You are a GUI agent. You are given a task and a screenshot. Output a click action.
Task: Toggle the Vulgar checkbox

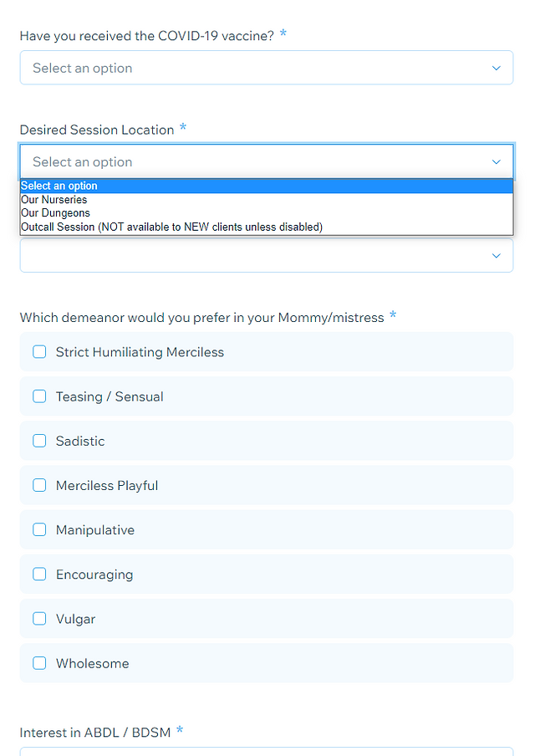tap(39, 619)
